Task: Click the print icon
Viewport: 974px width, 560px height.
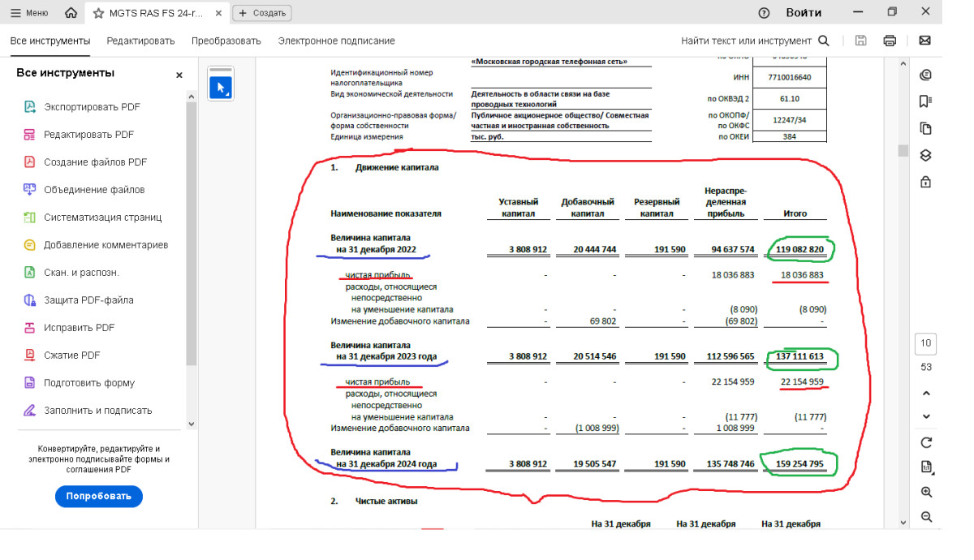Action: (x=890, y=41)
